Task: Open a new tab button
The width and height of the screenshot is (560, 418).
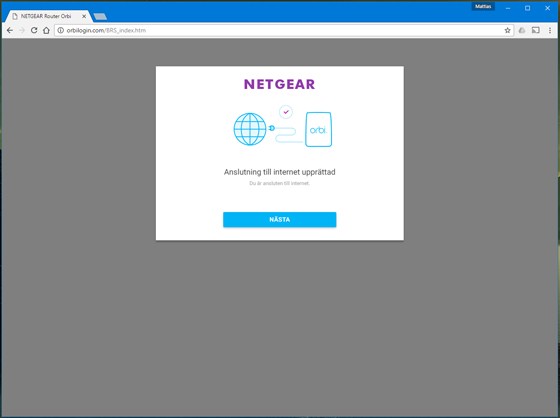Action: (100, 16)
